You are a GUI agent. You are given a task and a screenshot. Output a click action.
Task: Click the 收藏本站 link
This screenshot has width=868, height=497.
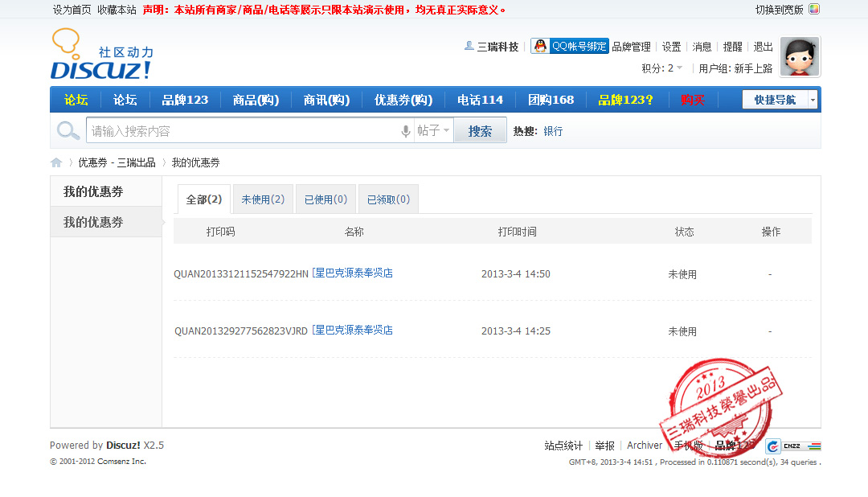(x=117, y=10)
